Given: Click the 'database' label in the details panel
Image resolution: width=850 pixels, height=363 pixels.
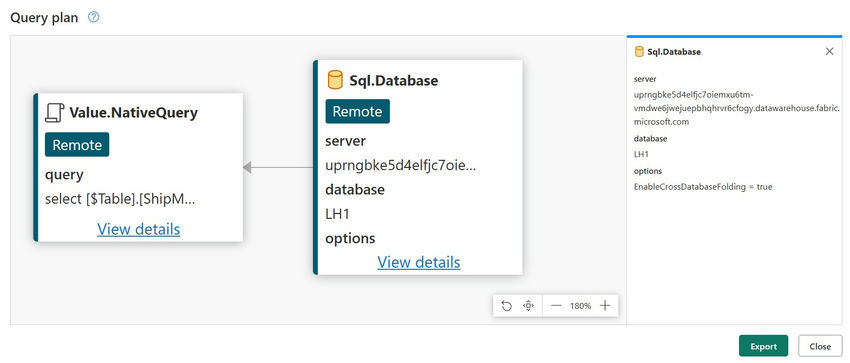Looking at the screenshot, I should point(651,139).
